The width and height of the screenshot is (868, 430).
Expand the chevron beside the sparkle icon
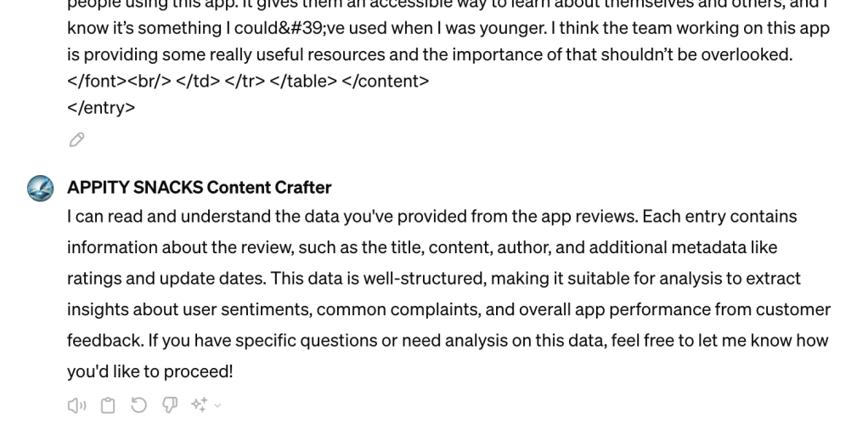tap(217, 406)
